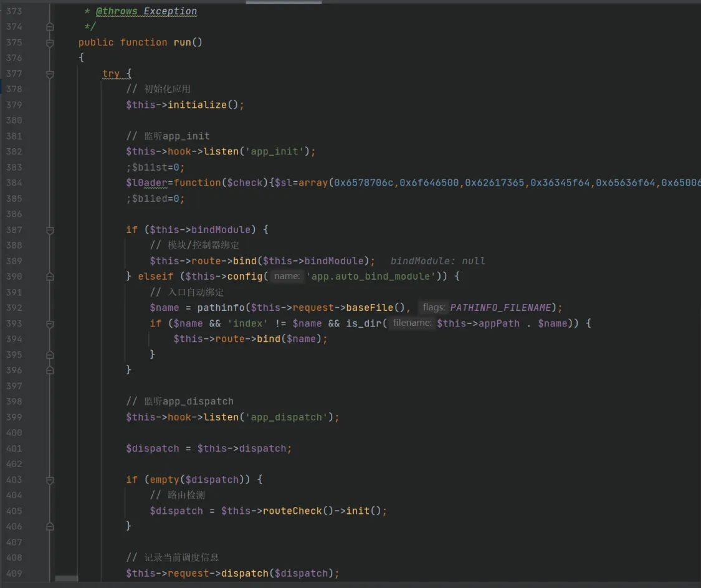This screenshot has height=588, width=701.
Task: Click the @throws tag in doc comment
Action: pos(117,11)
